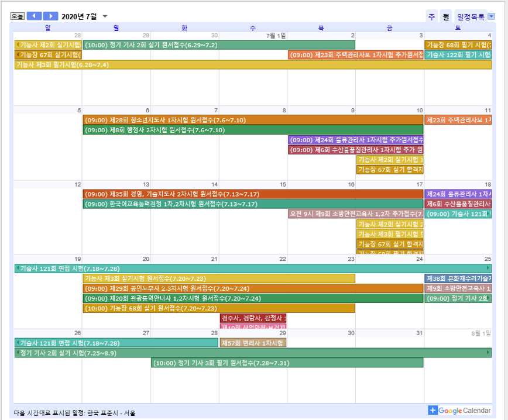Open the calendar list dropdown arrow at top right
This screenshot has height=420, width=508.
pos(491,17)
